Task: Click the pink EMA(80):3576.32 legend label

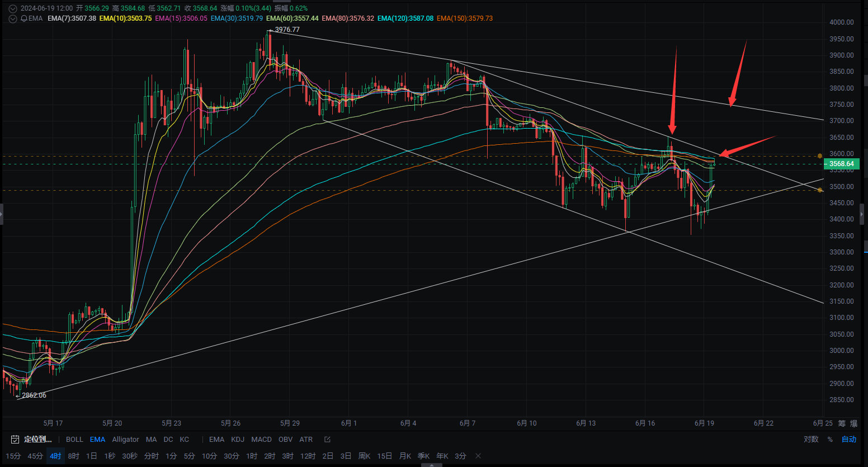Action: (x=348, y=18)
